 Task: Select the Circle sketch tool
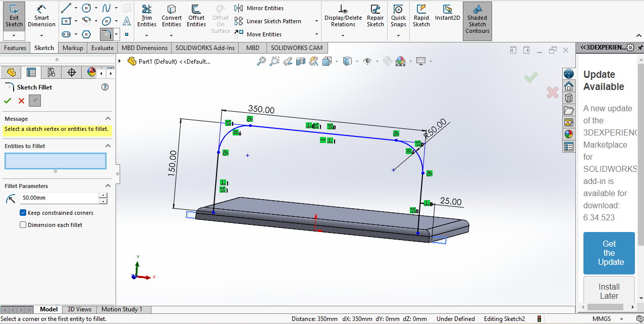point(86,8)
